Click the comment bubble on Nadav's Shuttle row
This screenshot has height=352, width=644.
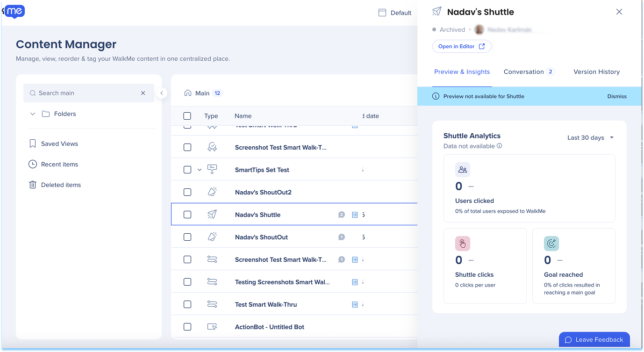pyautogui.click(x=342, y=215)
